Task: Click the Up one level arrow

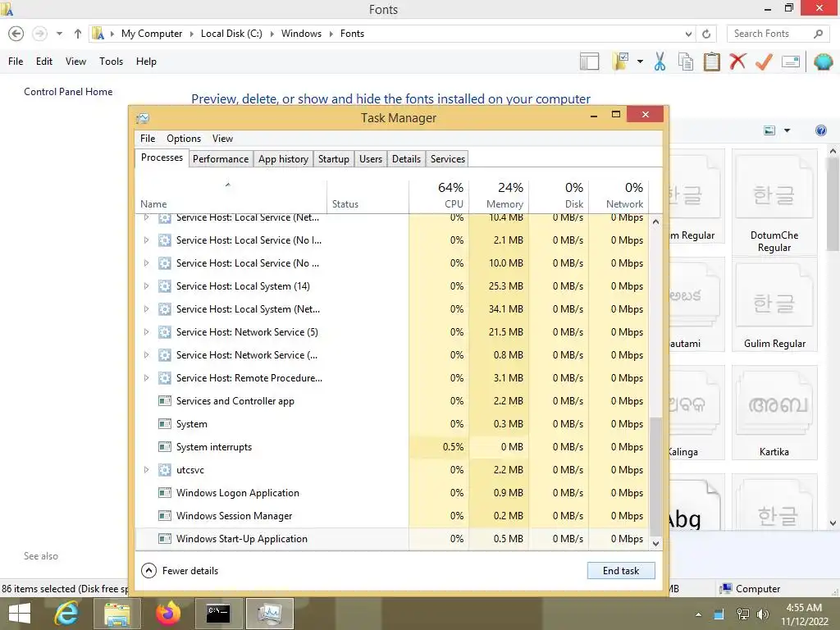Action: (x=78, y=34)
